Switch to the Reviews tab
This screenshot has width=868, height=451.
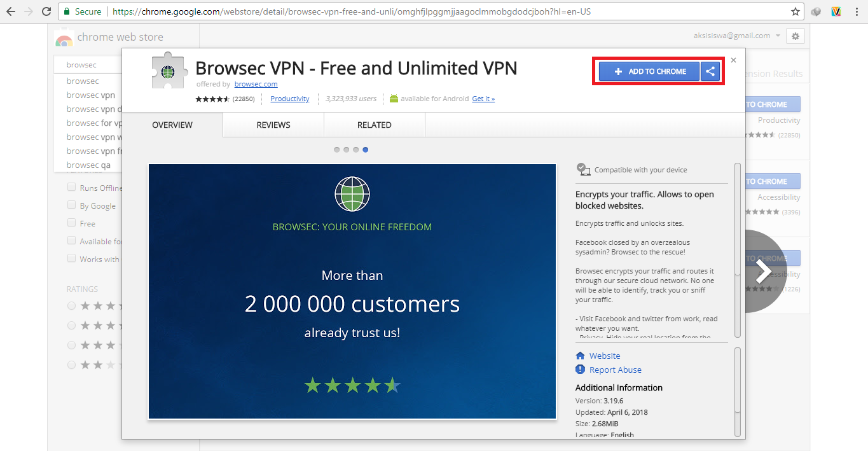273,125
